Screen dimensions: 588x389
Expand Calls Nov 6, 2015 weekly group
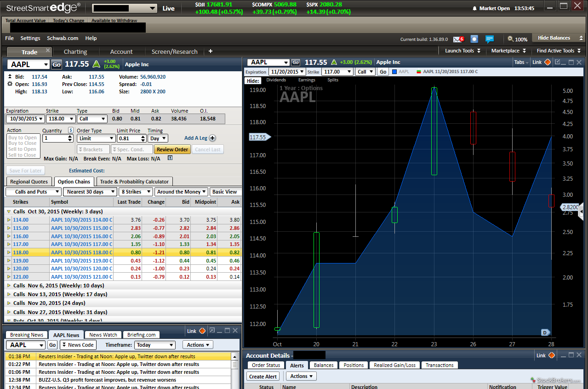click(x=9, y=286)
